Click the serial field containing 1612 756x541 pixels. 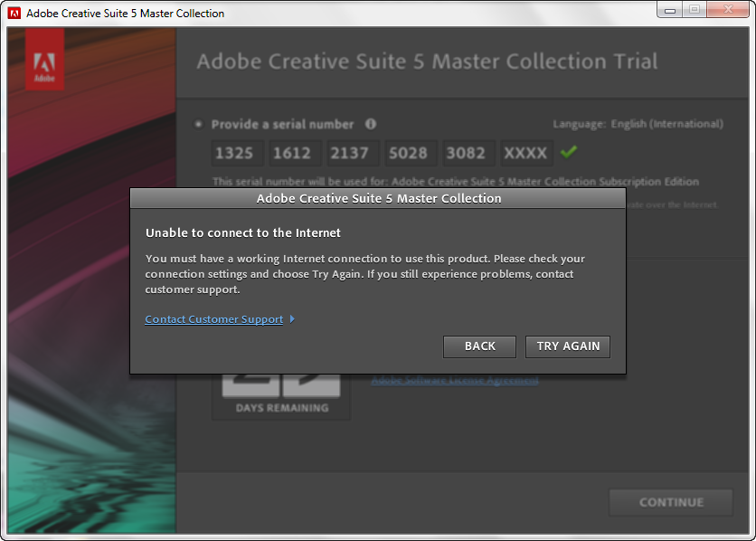click(x=295, y=153)
